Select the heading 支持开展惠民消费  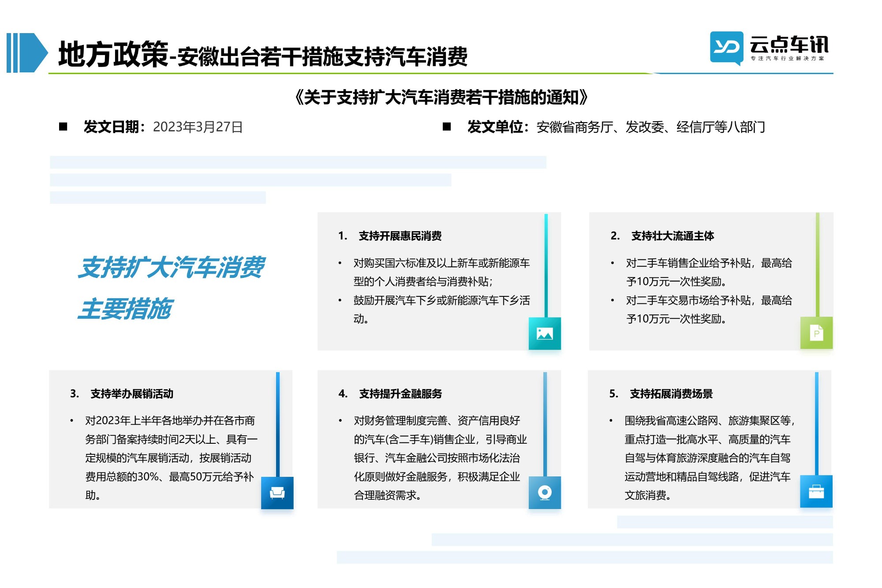point(400,236)
